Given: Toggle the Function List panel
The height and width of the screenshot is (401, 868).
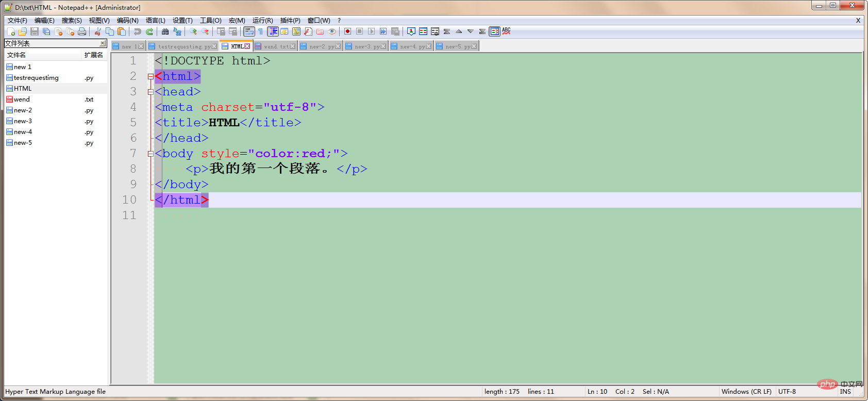Looking at the screenshot, I should 308,31.
